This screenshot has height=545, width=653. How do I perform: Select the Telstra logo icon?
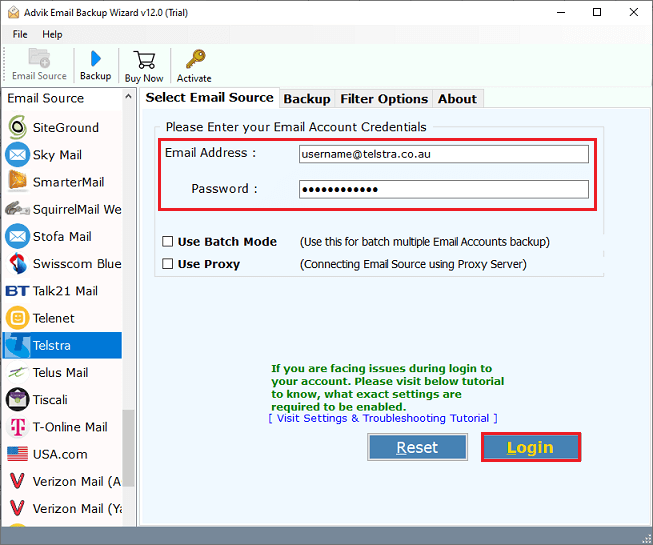17,346
